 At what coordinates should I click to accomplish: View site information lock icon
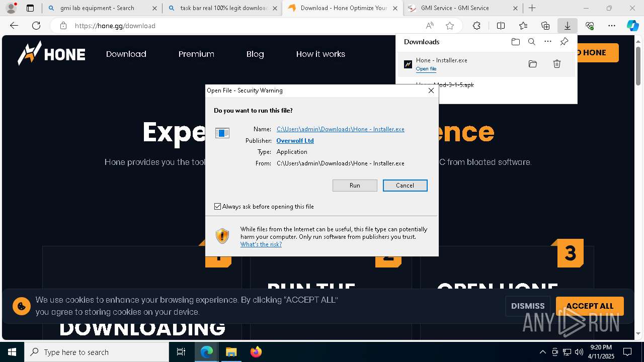pos(63,26)
